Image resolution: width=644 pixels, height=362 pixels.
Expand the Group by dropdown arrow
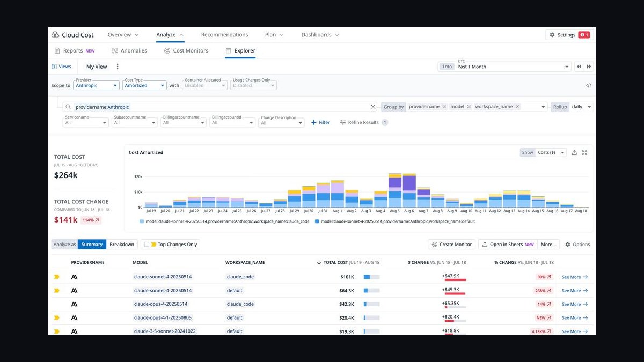(x=544, y=107)
